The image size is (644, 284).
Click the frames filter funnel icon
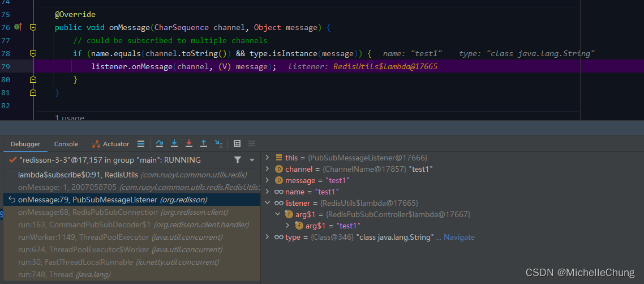tap(237, 160)
